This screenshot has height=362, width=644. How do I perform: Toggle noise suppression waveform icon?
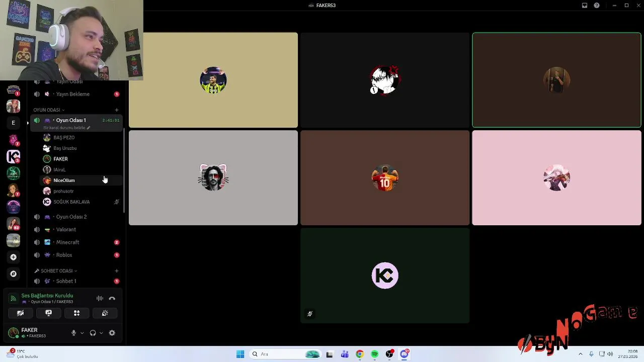coord(100,299)
